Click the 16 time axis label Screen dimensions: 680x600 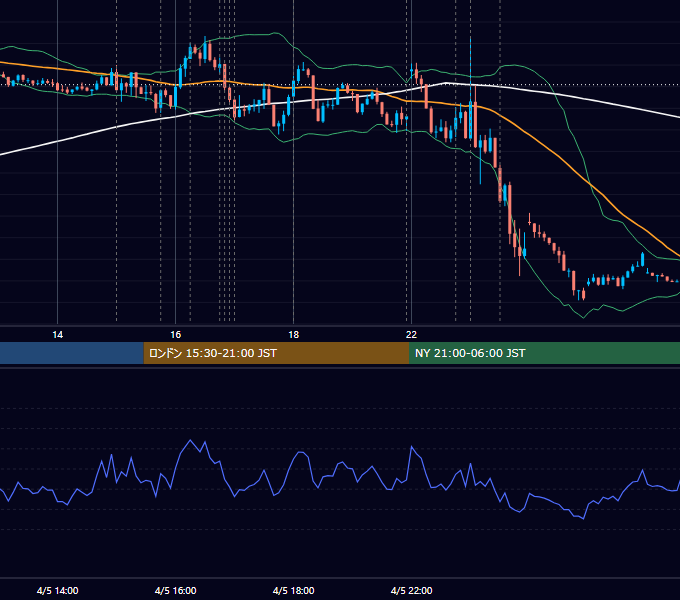tap(175, 335)
